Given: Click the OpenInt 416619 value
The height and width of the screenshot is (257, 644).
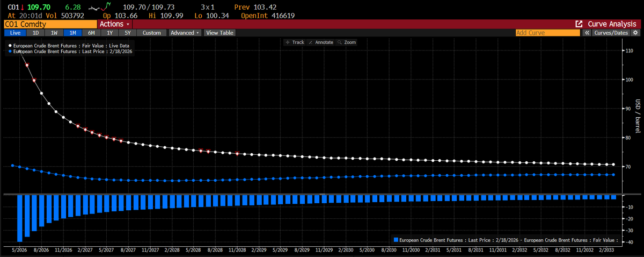Looking at the screenshot, I should (x=268, y=16).
